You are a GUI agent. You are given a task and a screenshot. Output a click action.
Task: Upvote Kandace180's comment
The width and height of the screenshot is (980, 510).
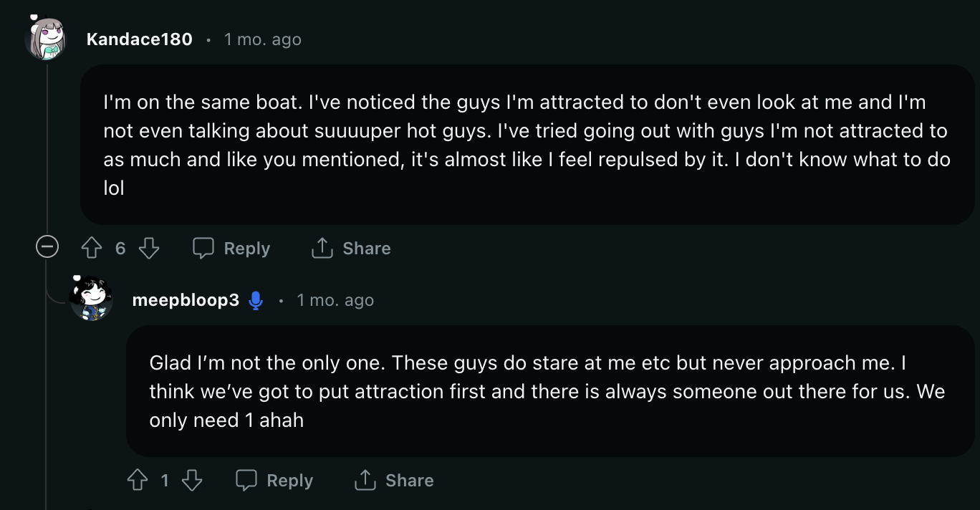(x=92, y=249)
